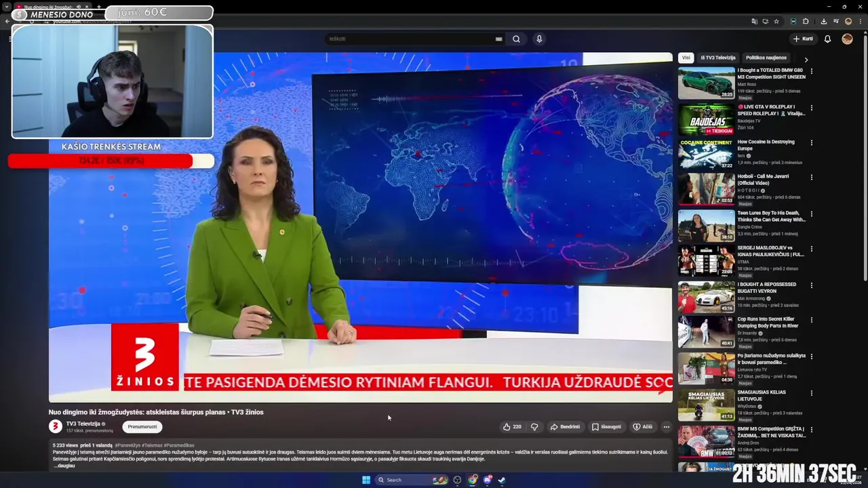
Task: Open options for BUGATTI VEYRON video
Action: coord(811,285)
